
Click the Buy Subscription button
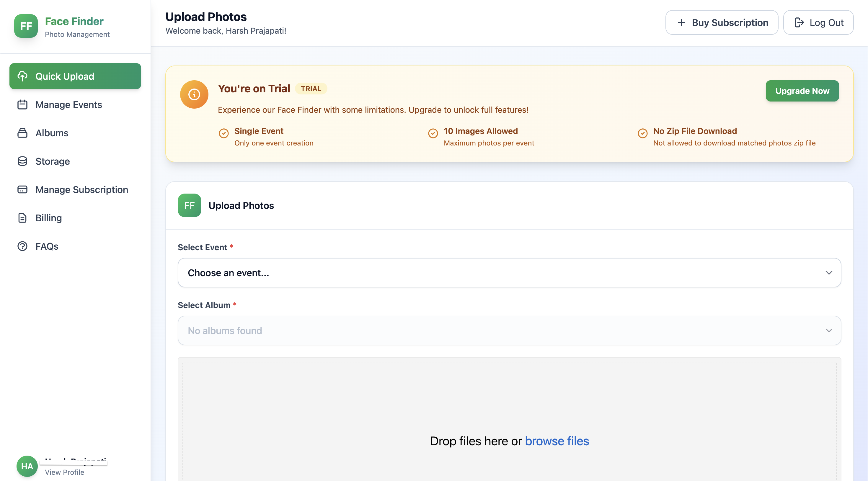(722, 22)
